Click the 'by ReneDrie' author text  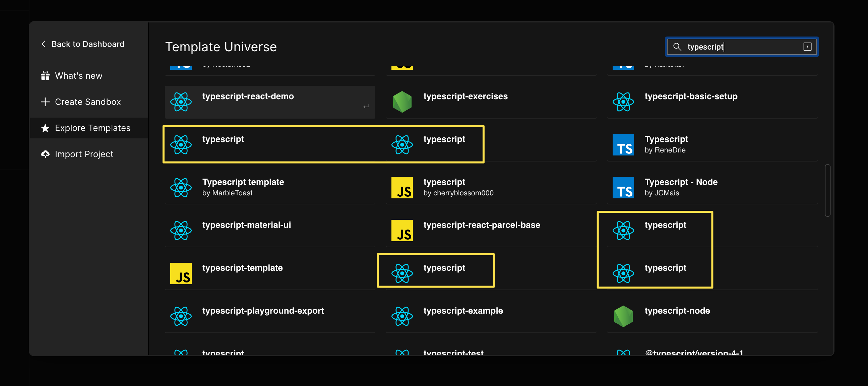click(x=665, y=150)
